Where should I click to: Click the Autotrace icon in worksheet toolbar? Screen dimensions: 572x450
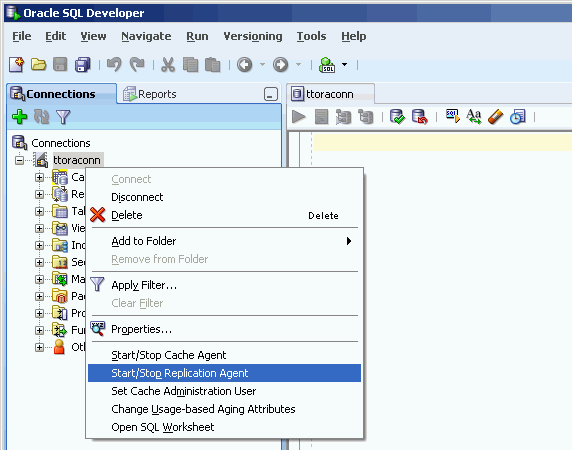coord(343,117)
